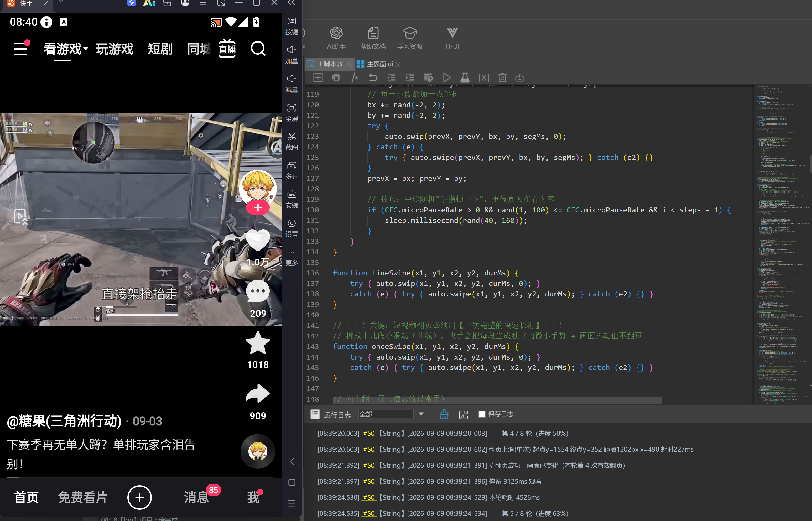Viewport: 812px width, 521px height.
Task: Decrease indent of the code
Action: [x=392, y=78]
